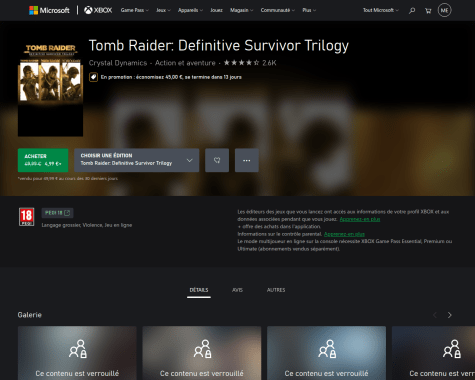Screen dimensions: 475x380
Task: Open the search magnifier icon
Action: (x=412, y=11)
